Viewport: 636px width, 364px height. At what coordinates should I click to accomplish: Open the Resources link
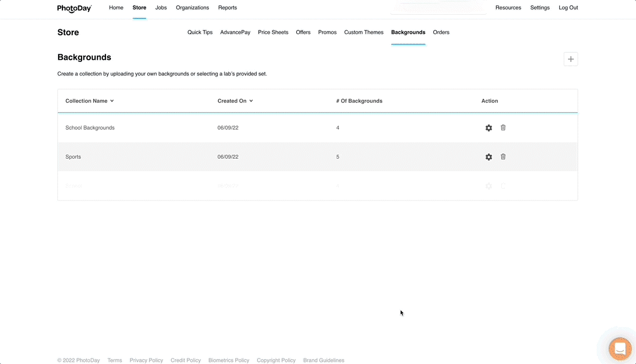coord(508,8)
